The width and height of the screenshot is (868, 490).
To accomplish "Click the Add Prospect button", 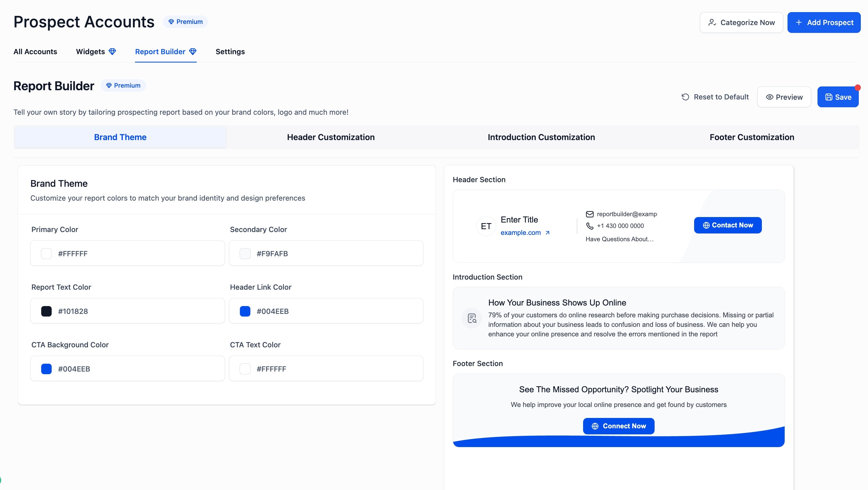I will [x=824, y=22].
